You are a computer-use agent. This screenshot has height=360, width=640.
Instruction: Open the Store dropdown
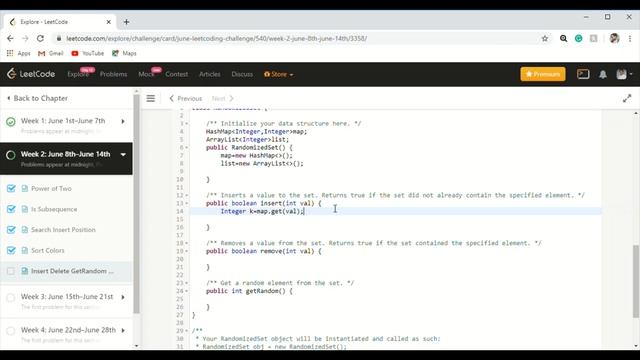click(x=278, y=74)
